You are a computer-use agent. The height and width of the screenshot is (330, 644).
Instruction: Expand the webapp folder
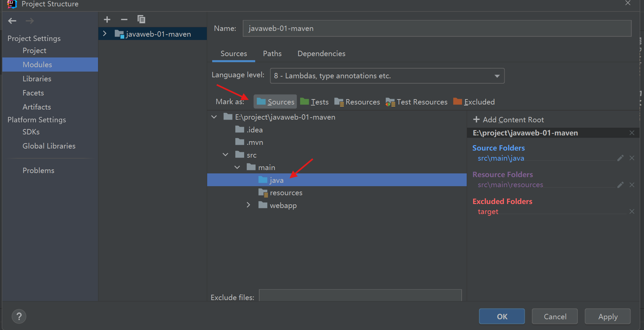pos(248,205)
